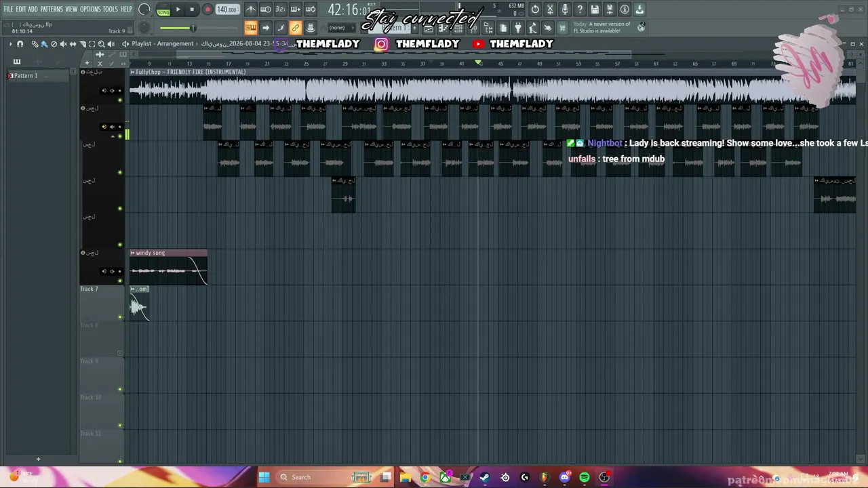Open the OPTIONS menu
868x488 pixels.
coord(90,9)
